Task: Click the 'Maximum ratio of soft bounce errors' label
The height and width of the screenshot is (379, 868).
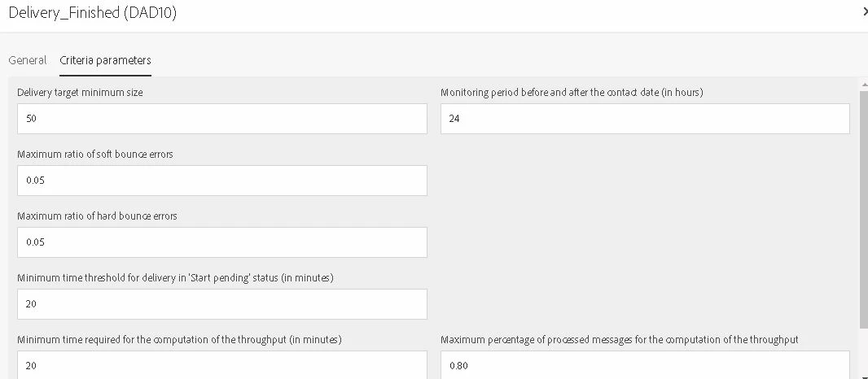Action: (x=94, y=155)
